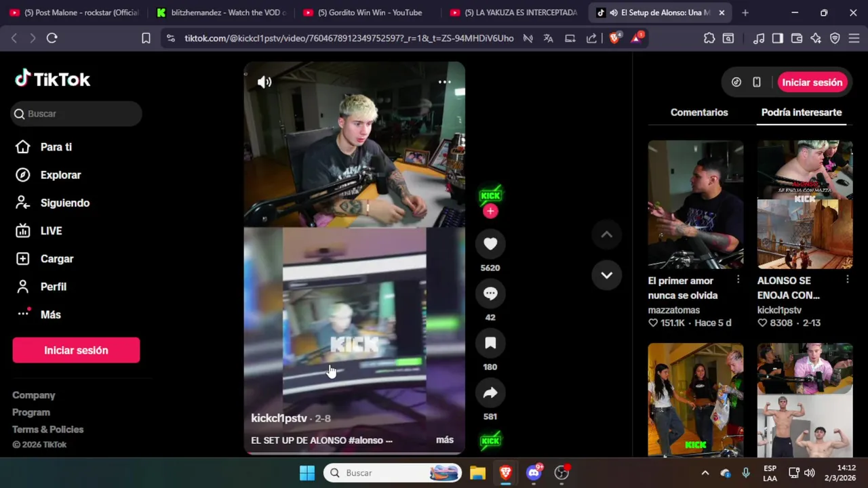868x488 pixels.
Task: Switch to Post Malone rockstar browser tab
Action: [75, 12]
